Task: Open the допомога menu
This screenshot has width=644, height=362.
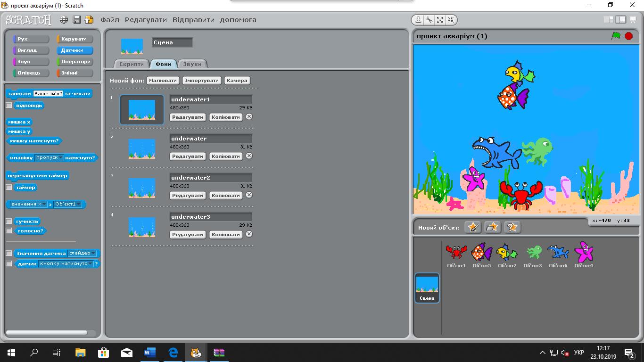Action: pos(238,20)
